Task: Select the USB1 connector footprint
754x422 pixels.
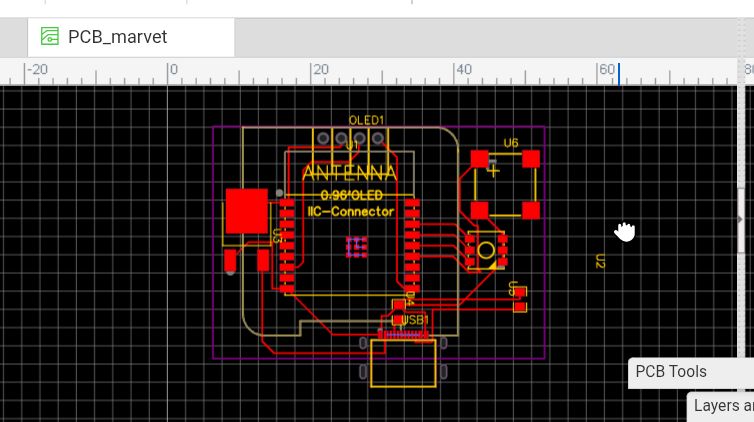Action: tap(404, 364)
